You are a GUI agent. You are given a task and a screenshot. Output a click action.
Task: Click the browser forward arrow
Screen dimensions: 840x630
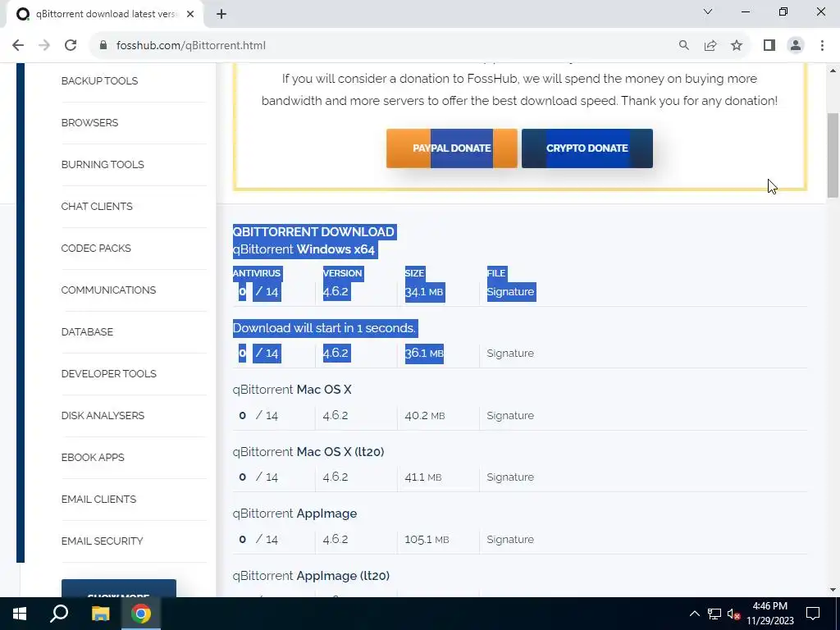pos(44,46)
